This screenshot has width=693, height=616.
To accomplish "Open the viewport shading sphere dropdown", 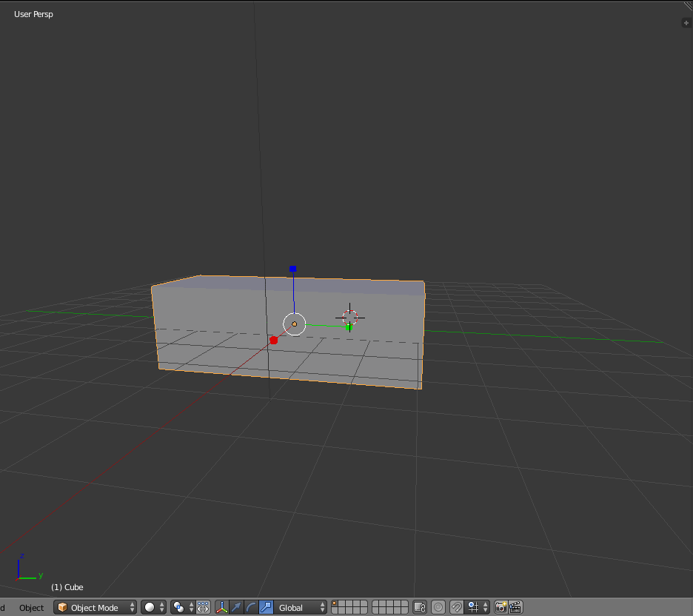I will tap(154, 607).
